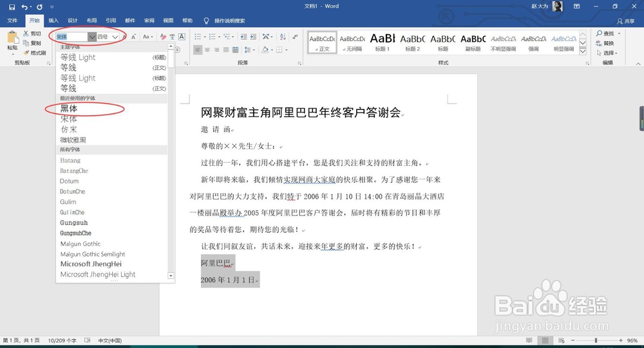Open the 文件 file menu
Viewport: 644px width, 348px height.
pos(12,21)
